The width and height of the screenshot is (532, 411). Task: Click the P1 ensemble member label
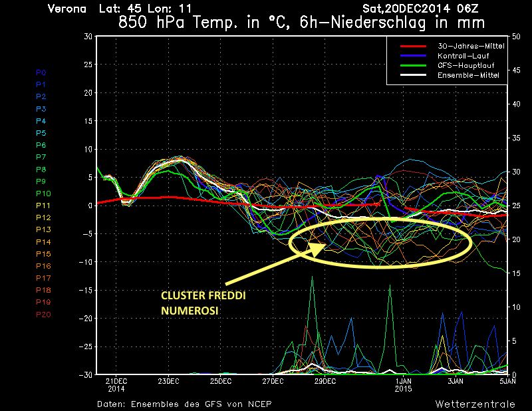(x=41, y=84)
